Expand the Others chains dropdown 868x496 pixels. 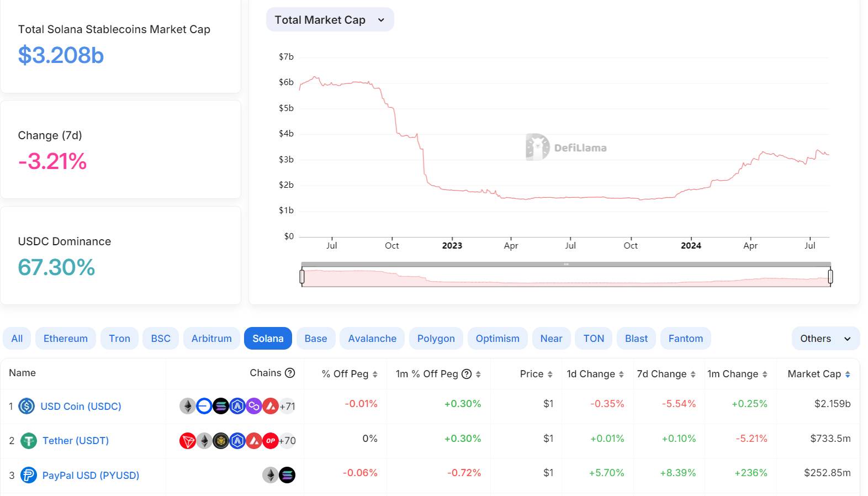click(x=825, y=339)
